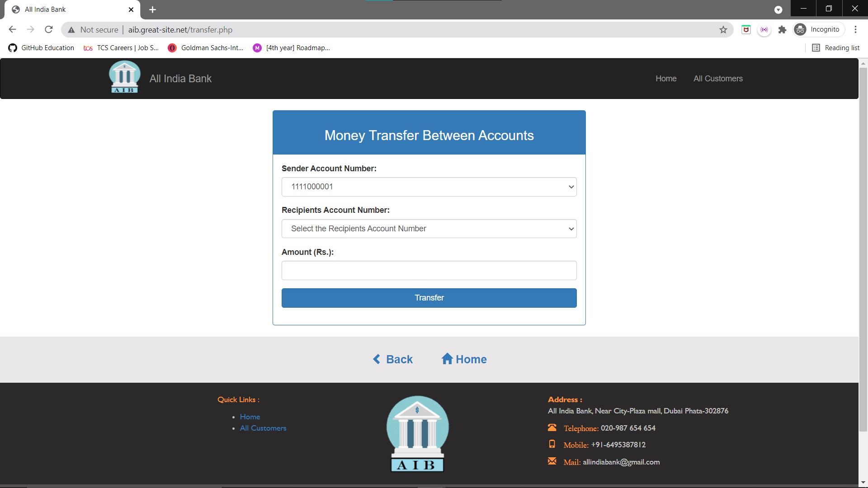Screen dimensions: 868x488
Task: Click All Customers under Quick Links
Action: click(x=263, y=428)
